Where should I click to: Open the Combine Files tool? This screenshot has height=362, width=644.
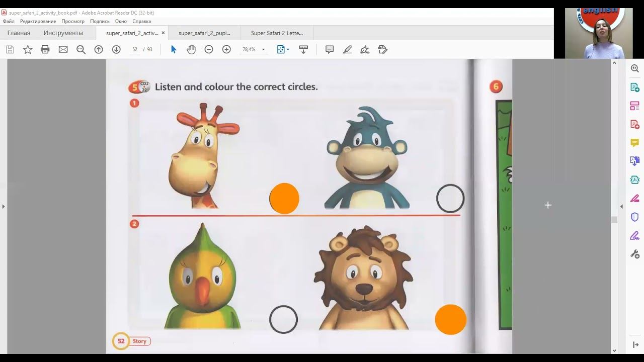pos(635,161)
